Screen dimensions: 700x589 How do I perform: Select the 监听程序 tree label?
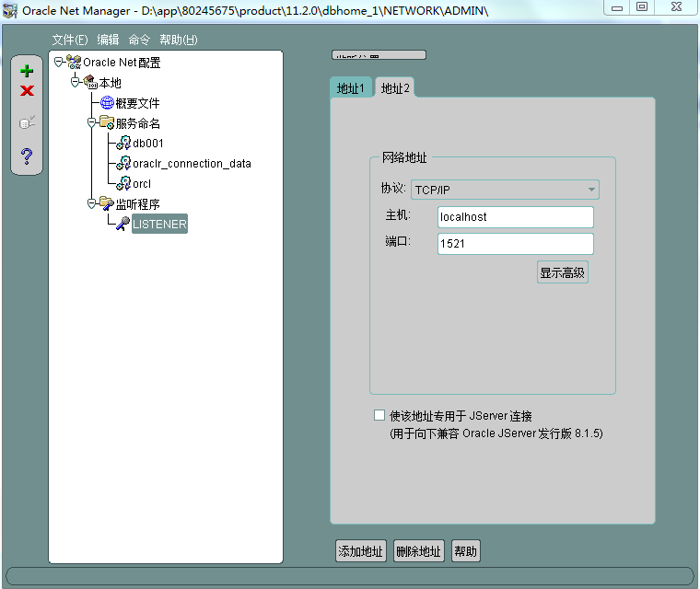[137, 204]
